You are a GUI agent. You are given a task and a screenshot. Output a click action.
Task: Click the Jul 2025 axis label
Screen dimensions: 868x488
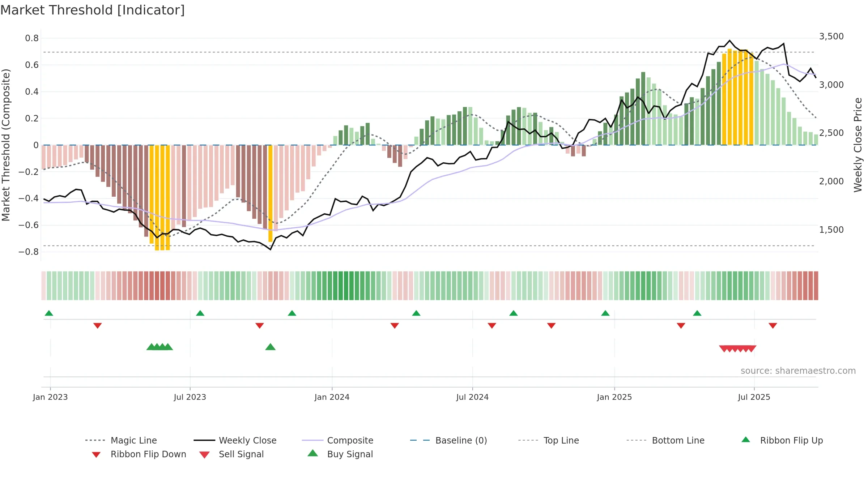(x=754, y=397)
